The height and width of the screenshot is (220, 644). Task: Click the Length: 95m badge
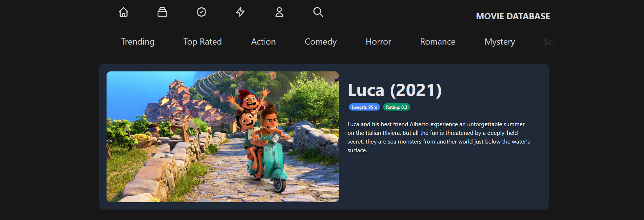(x=365, y=107)
